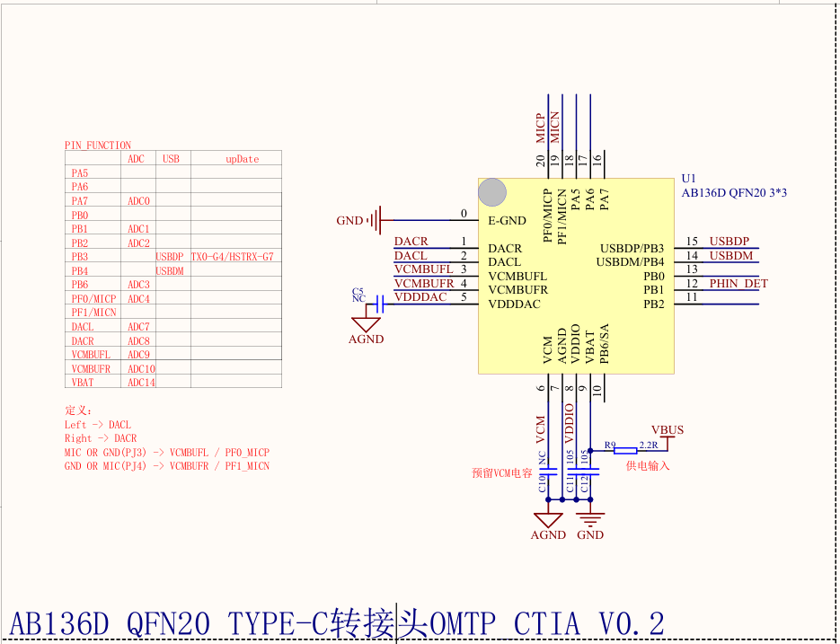Screen dimensions: 840x644
Task: Click the ADC2 table cell
Action: coord(138,243)
